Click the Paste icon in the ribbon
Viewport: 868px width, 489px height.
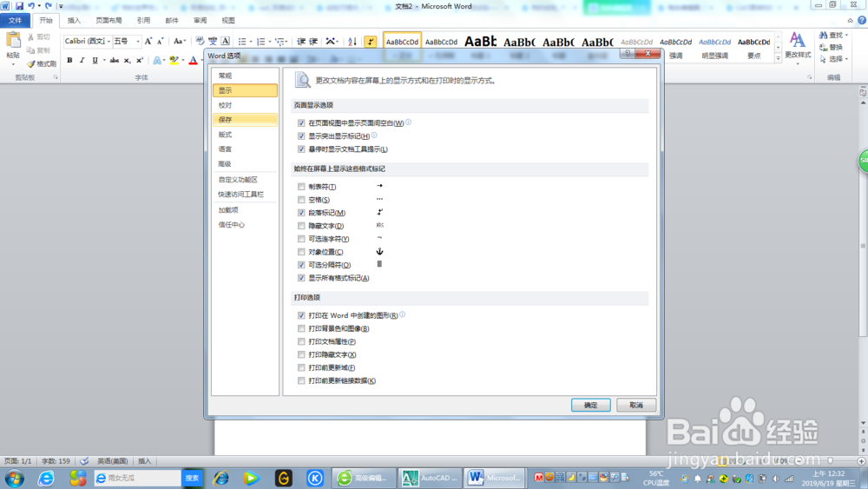(x=13, y=40)
